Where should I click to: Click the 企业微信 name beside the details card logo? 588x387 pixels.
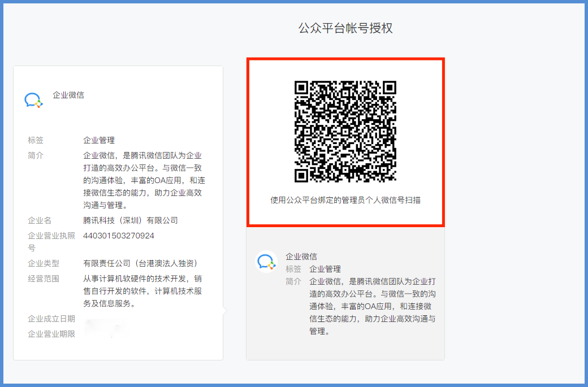[x=68, y=95]
